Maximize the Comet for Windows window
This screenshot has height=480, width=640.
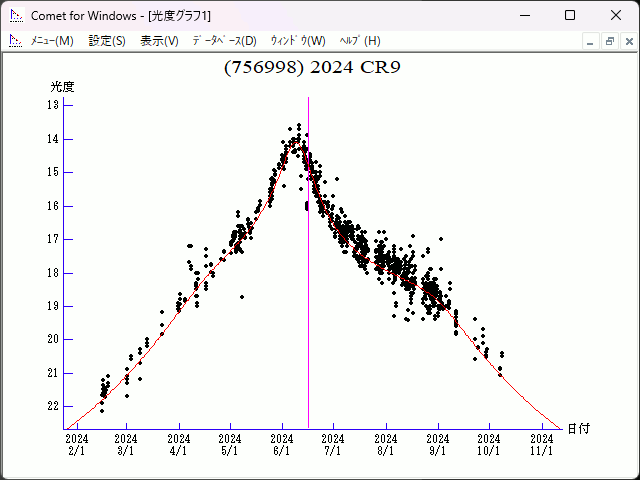(x=569, y=15)
